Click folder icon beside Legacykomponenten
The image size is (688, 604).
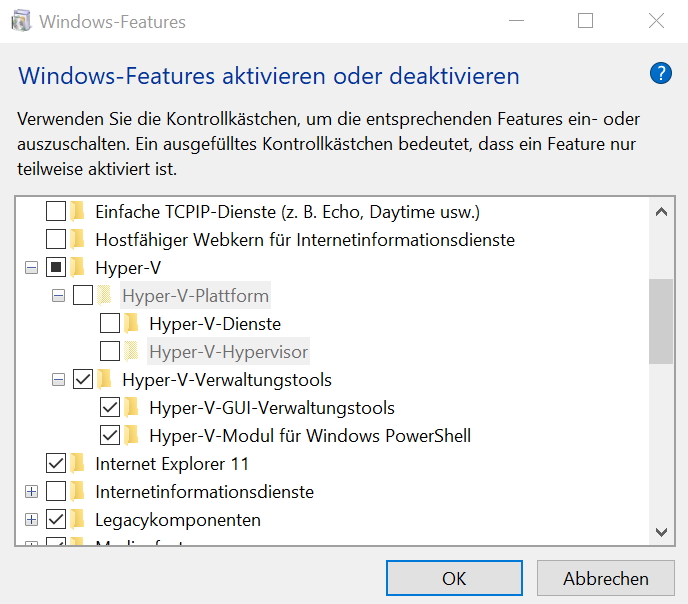(x=78, y=520)
